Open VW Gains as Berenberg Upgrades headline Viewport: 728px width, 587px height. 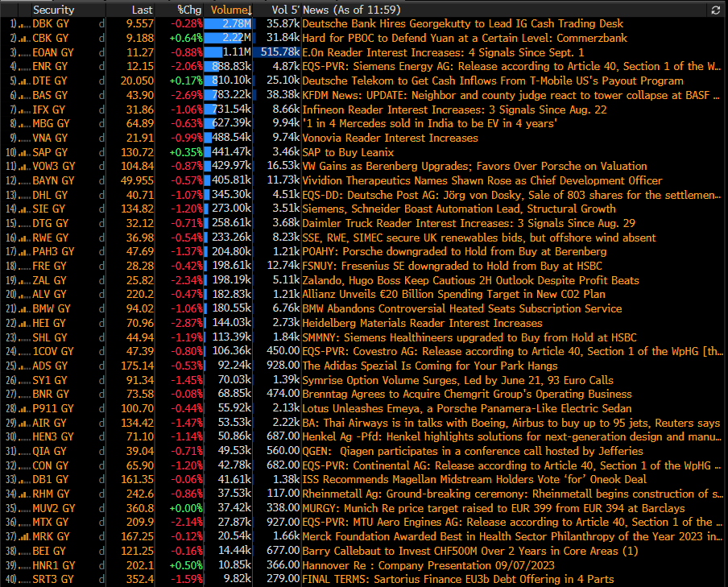point(474,166)
